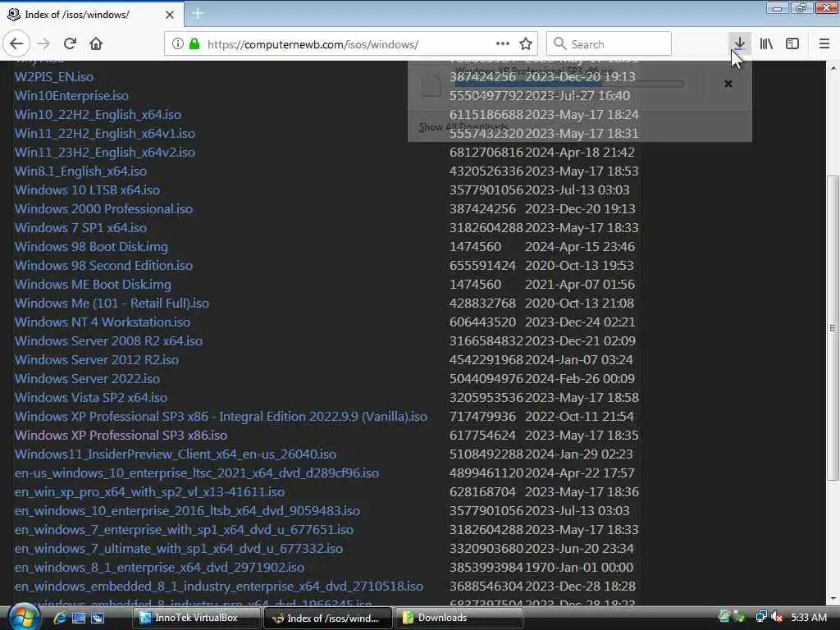Open the Library bookshelf icon
This screenshot has height=630, width=840.
pyautogui.click(x=766, y=43)
